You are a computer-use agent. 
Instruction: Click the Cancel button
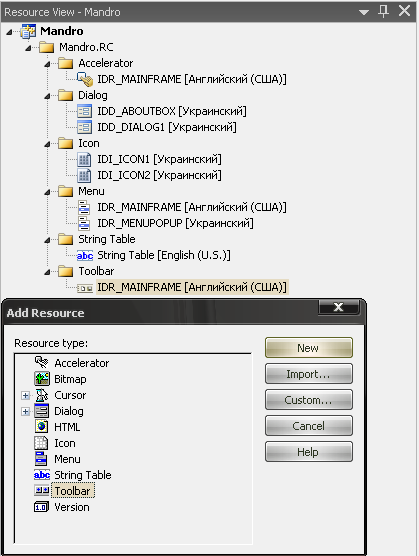tap(309, 426)
